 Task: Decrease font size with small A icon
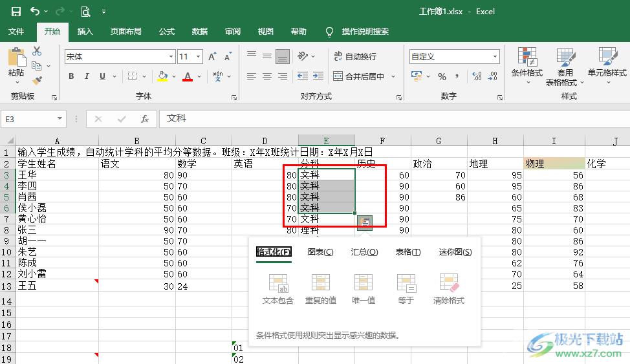(228, 57)
